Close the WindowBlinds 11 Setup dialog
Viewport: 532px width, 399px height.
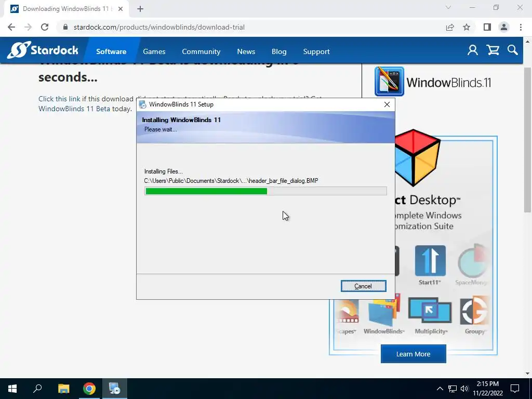coord(387,104)
